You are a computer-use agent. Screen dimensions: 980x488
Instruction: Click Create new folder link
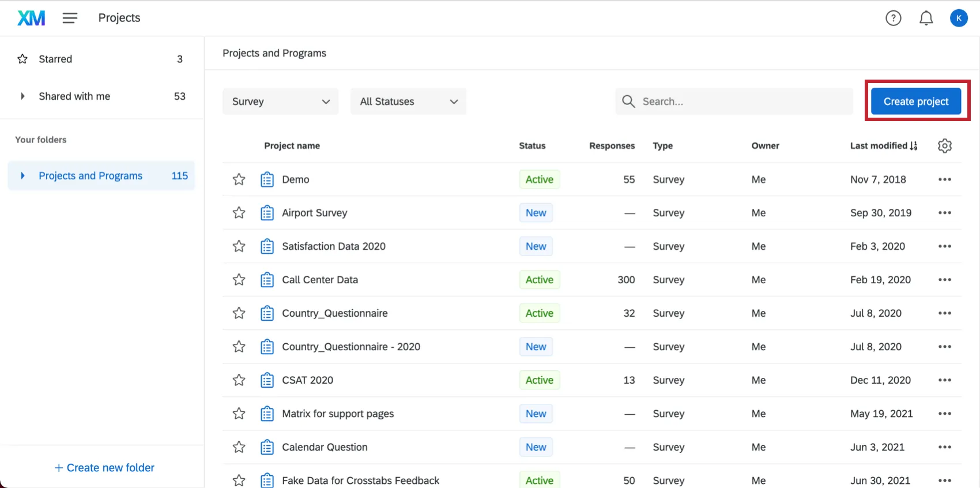[x=104, y=468]
